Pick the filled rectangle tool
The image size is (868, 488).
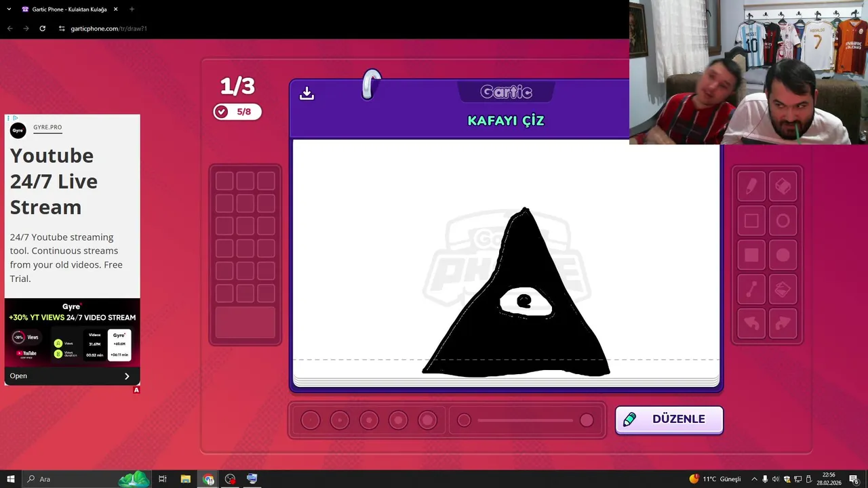[x=751, y=256]
